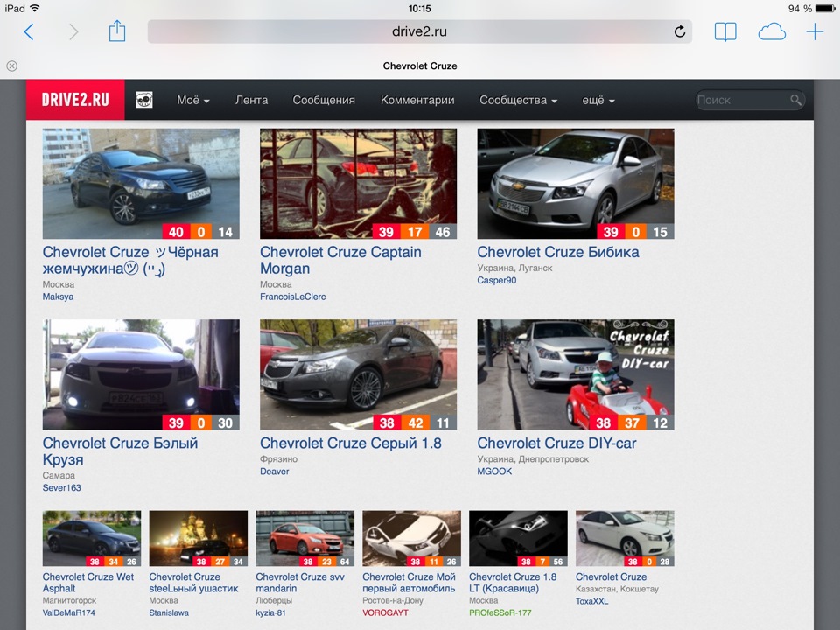Visit user Deaver profile
Image resolution: width=840 pixels, height=630 pixels.
pyautogui.click(x=274, y=472)
